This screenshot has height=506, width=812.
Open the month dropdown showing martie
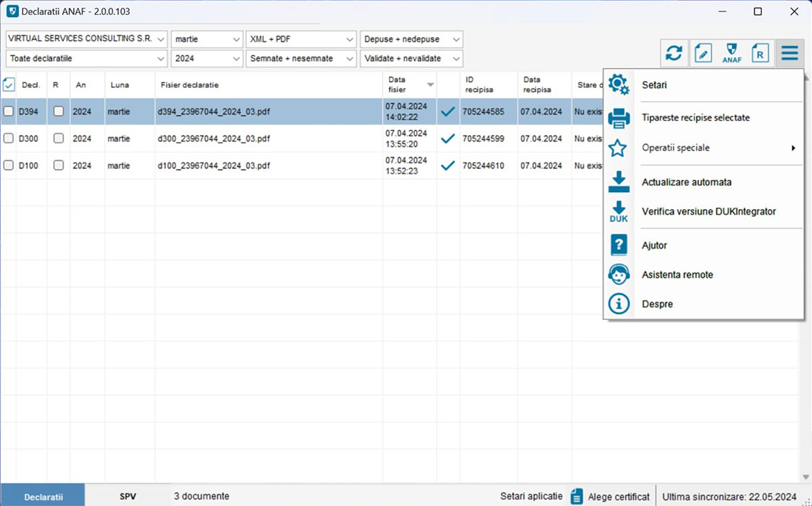[x=206, y=39]
